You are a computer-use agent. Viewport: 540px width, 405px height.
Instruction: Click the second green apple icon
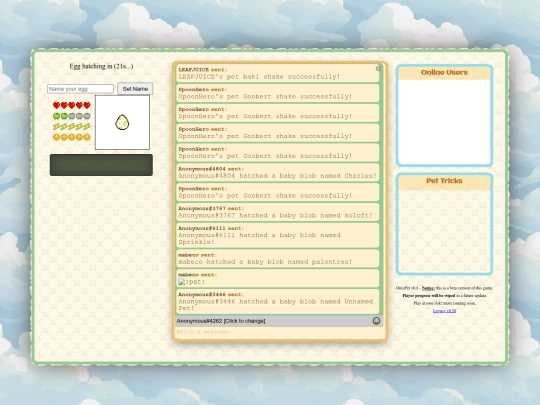click(x=64, y=116)
